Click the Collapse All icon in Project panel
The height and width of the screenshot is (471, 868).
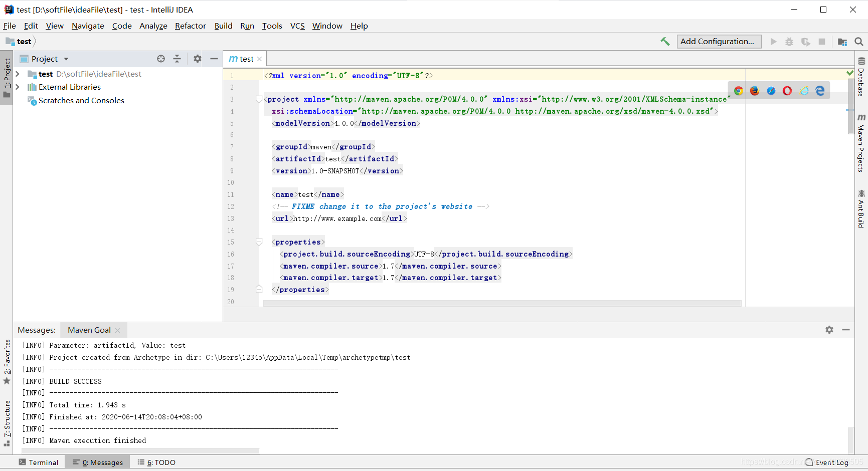pos(177,59)
